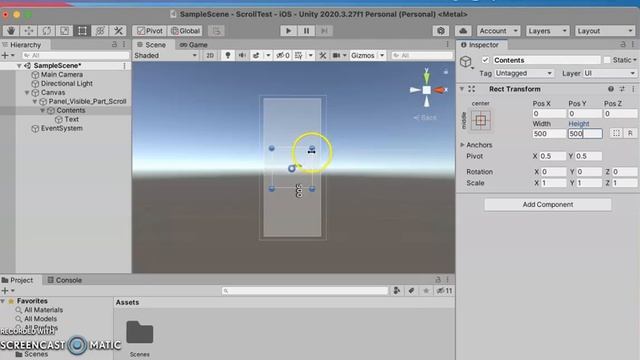Screen dimensions: 640x360
Task: Open Gizmos dropdown arrow
Action: click(x=382, y=55)
